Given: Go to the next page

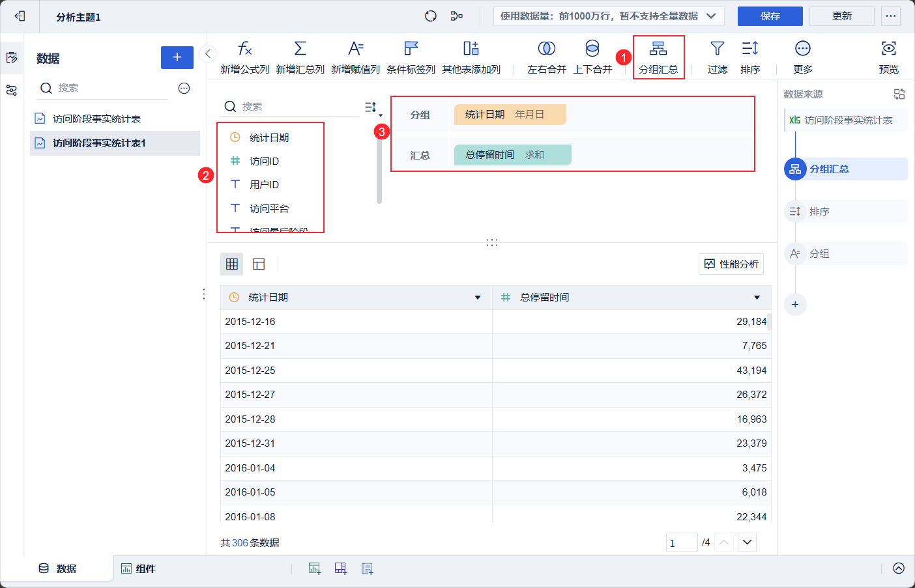Looking at the screenshot, I should pyautogui.click(x=747, y=542).
